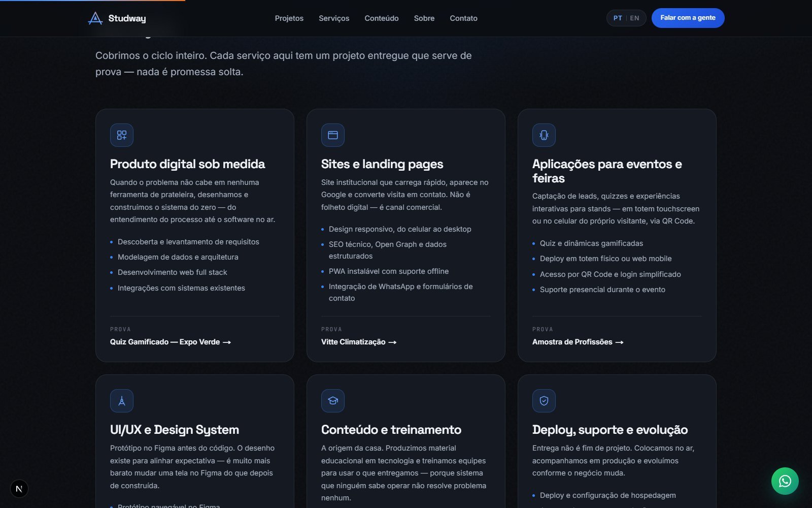
Task: Click the 'Entrega não é fim de projeto' description
Action: [613, 461]
